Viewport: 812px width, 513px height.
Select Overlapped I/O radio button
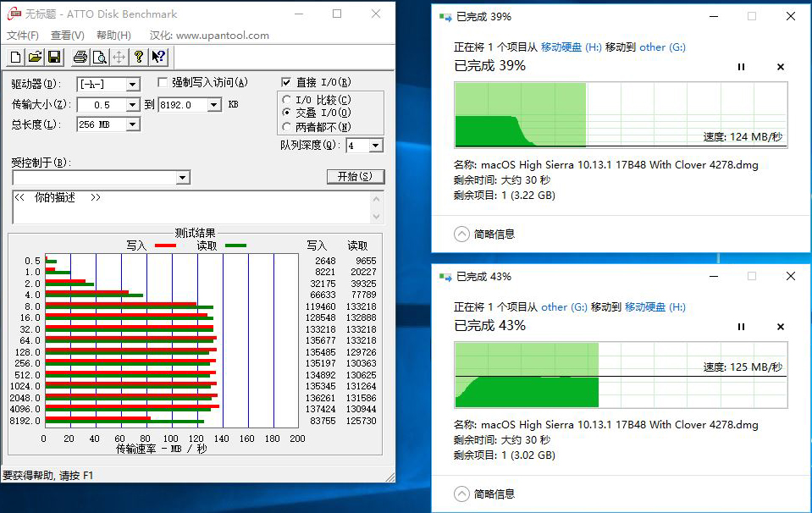[286, 113]
